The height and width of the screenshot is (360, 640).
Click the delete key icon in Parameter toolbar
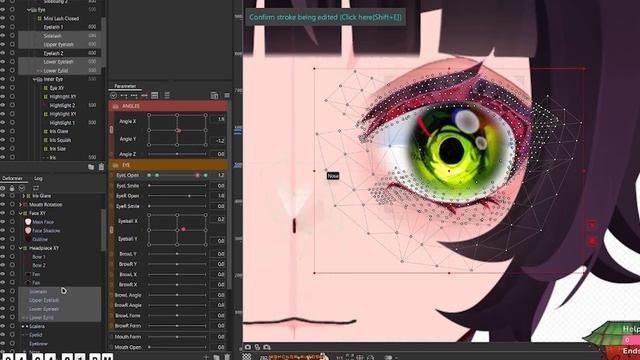click(x=144, y=96)
